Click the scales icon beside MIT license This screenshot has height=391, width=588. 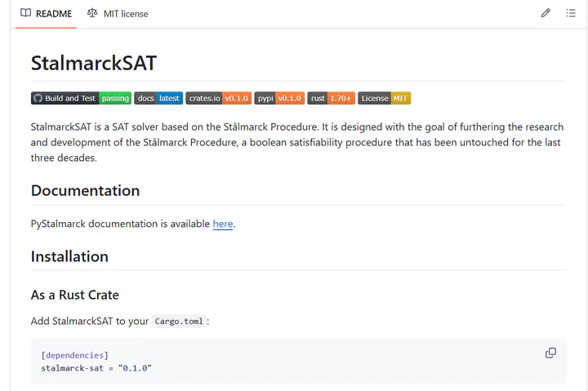coord(91,13)
